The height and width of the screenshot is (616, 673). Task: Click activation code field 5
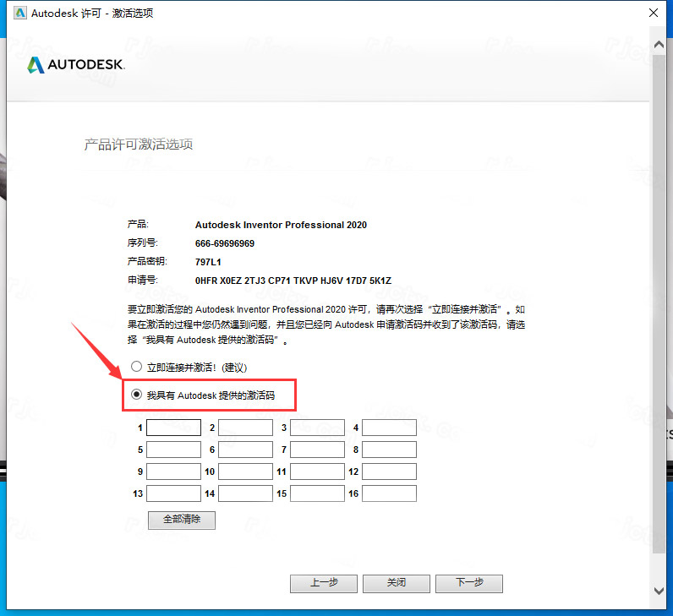point(173,450)
